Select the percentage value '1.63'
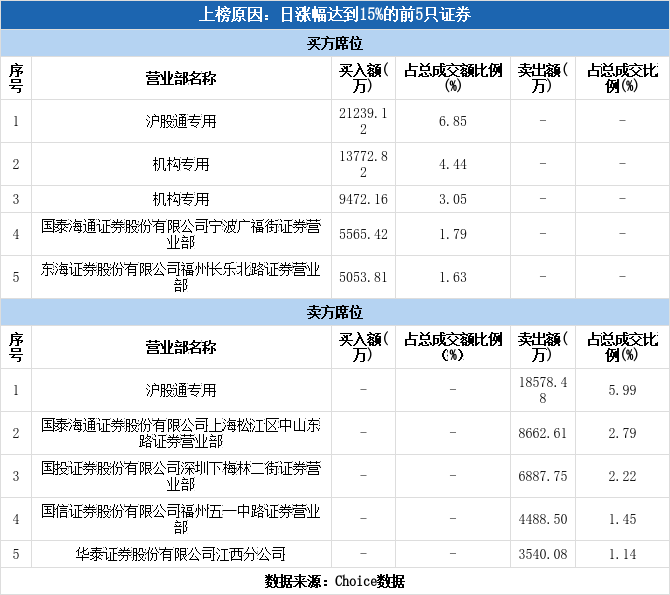The image size is (670, 595). [453, 277]
